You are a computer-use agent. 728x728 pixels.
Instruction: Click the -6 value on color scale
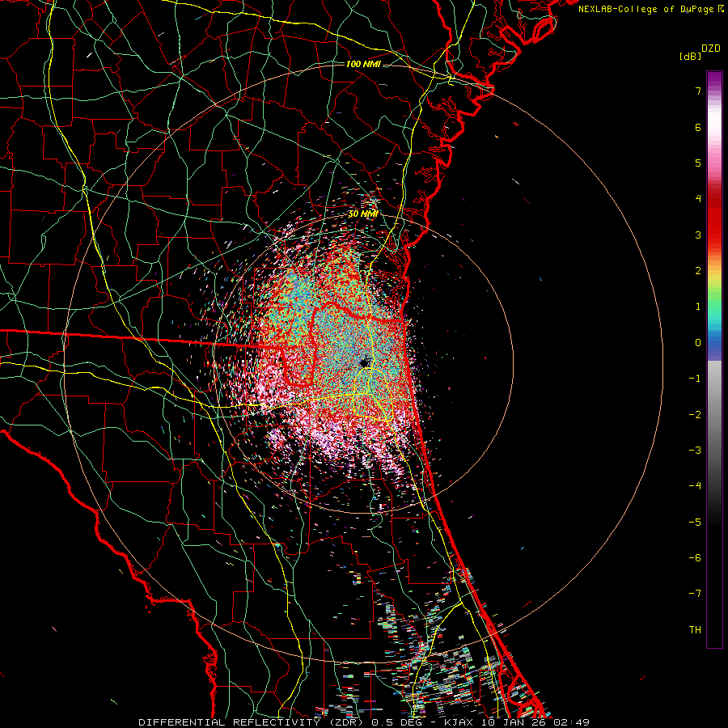point(695,558)
